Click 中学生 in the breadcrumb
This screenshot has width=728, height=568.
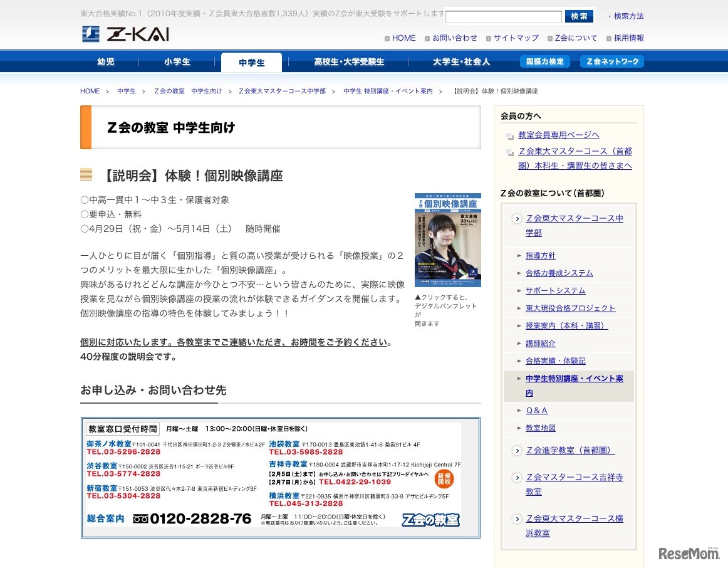(127, 91)
